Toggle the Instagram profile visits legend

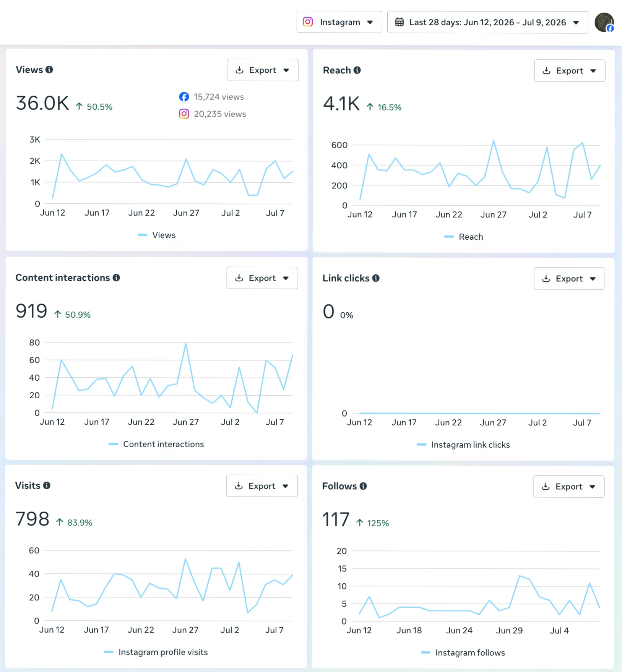click(x=156, y=652)
